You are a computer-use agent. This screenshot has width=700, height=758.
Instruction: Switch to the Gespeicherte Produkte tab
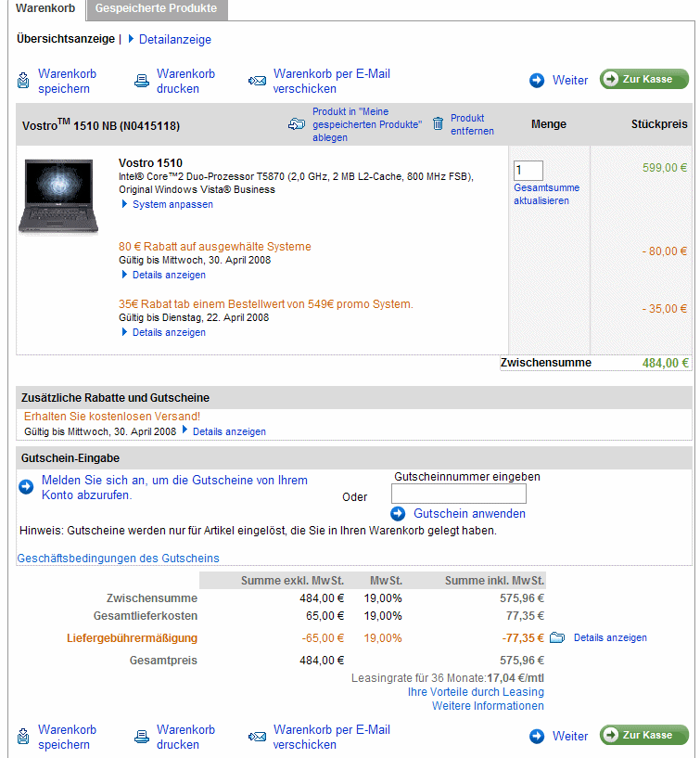click(157, 9)
